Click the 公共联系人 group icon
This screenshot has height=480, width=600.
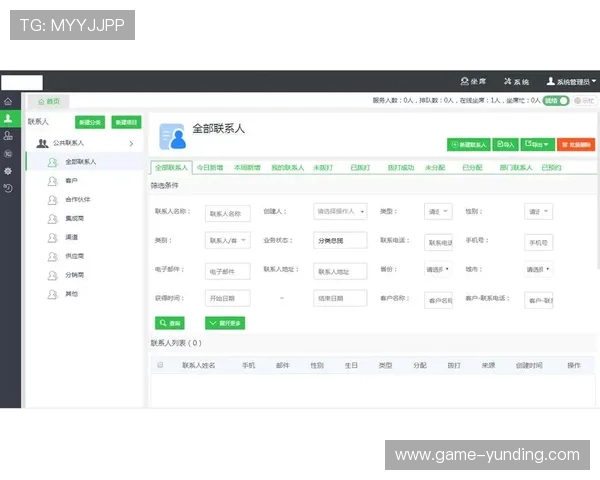42,143
